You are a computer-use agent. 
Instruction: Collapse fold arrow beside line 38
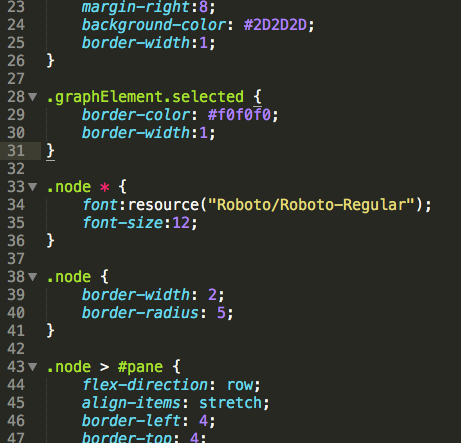[33, 277]
